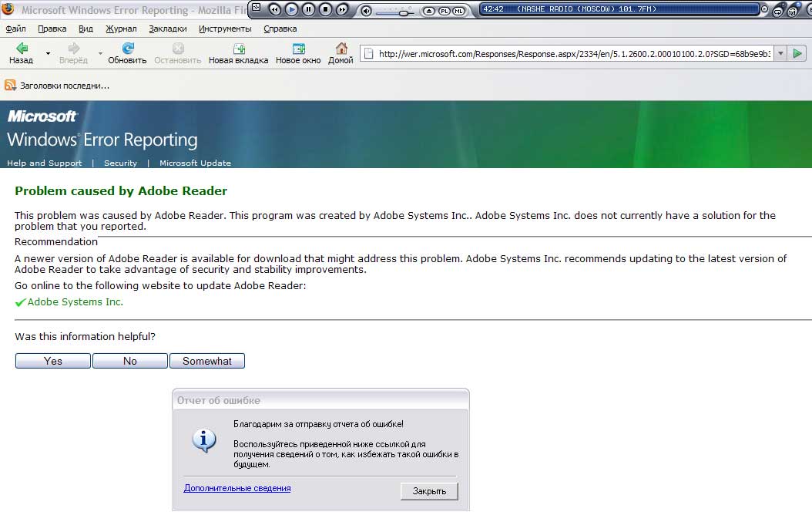Click the Firefox logo icon in title bar
Viewport: 812px width, 532px height.
(x=8, y=9)
